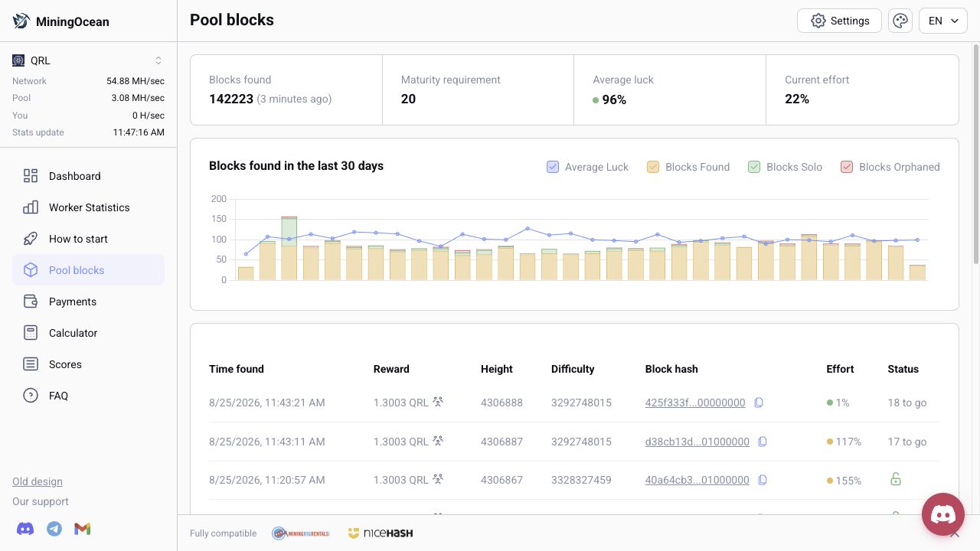Click the Discord chat bubble button
Image resolution: width=980 pixels, height=551 pixels.
point(942,514)
